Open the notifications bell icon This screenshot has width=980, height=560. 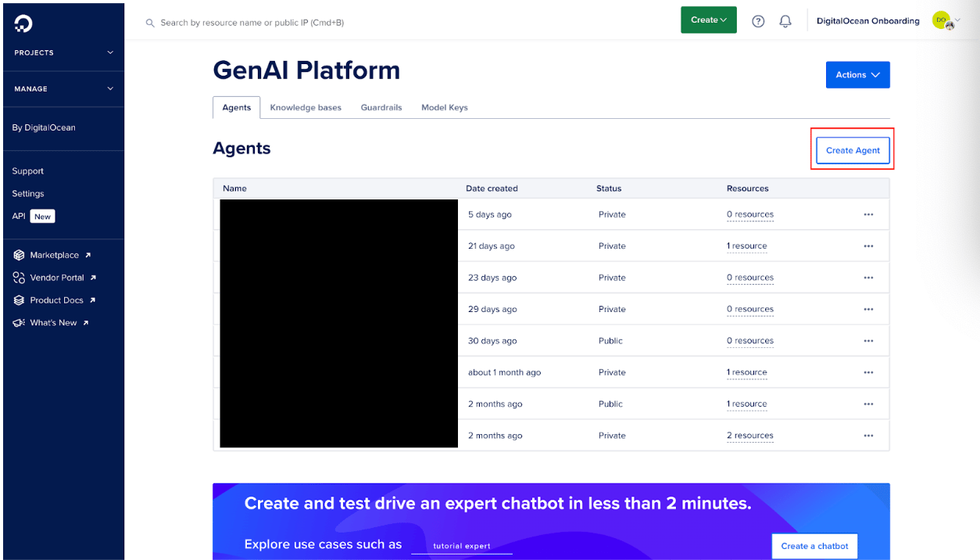pos(785,21)
